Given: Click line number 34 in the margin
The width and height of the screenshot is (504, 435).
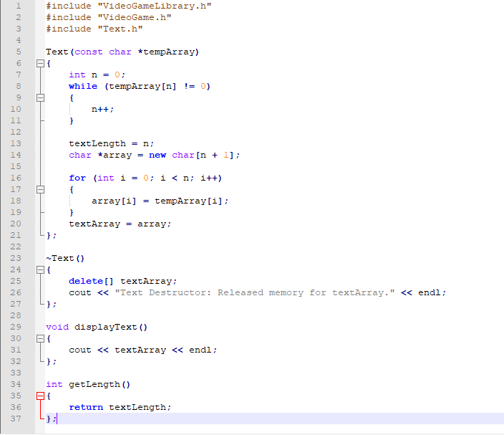Looking at the screenshot, I should [16, 384].
